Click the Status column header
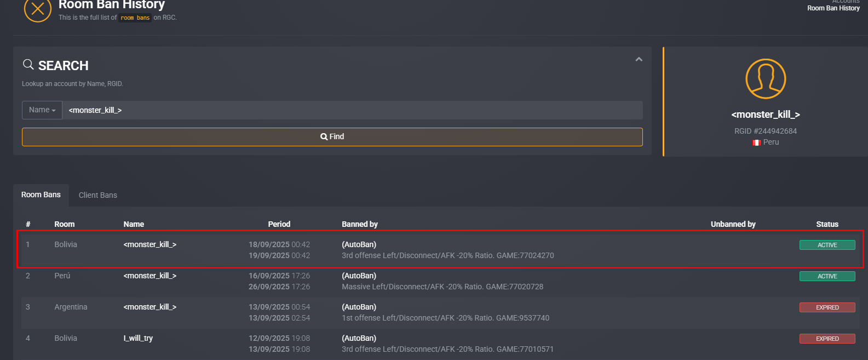This screenshot has width=868, height=360. [827, 224]
